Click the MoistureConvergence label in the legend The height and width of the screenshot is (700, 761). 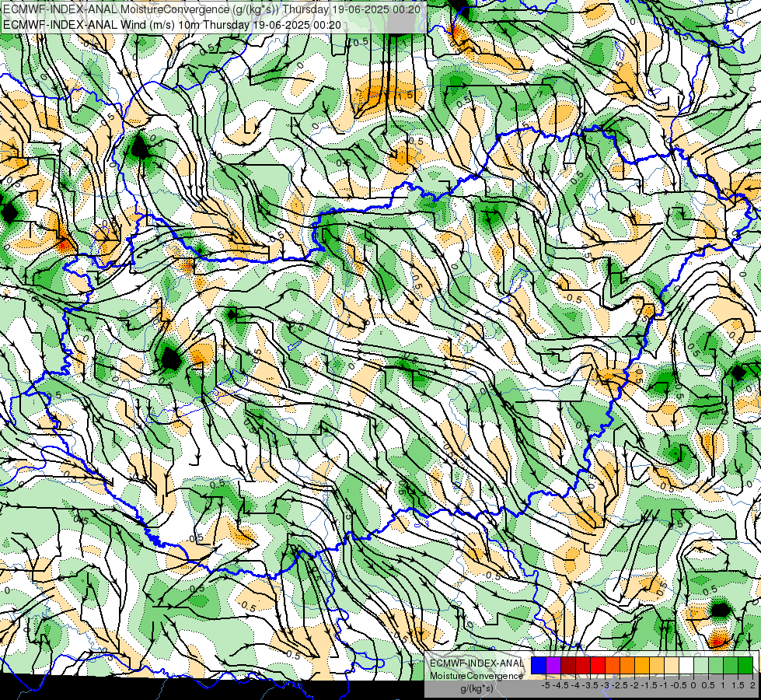coord(476,676)
